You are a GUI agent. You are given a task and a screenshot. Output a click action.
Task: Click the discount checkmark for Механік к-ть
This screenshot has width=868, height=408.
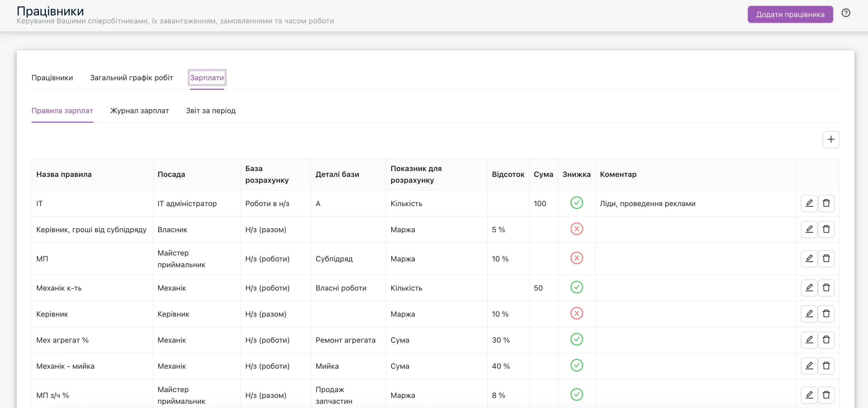click(576, 288)
